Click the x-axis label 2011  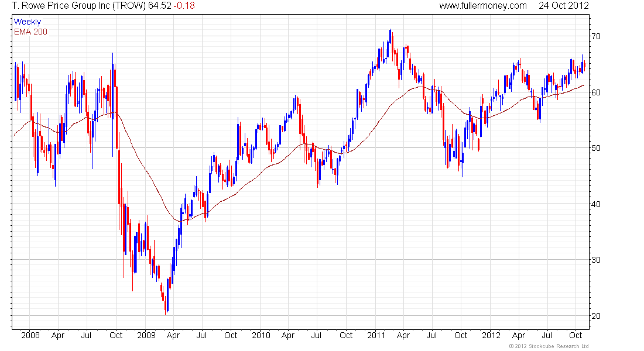tap(376, 335)
